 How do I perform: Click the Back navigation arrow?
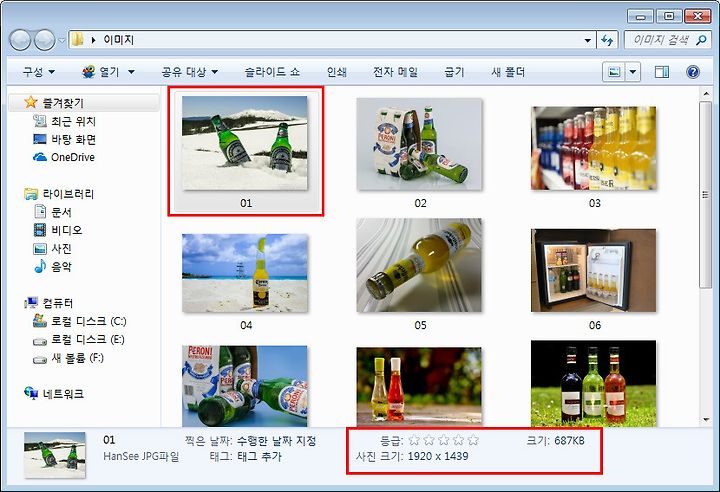coord(20,40)
